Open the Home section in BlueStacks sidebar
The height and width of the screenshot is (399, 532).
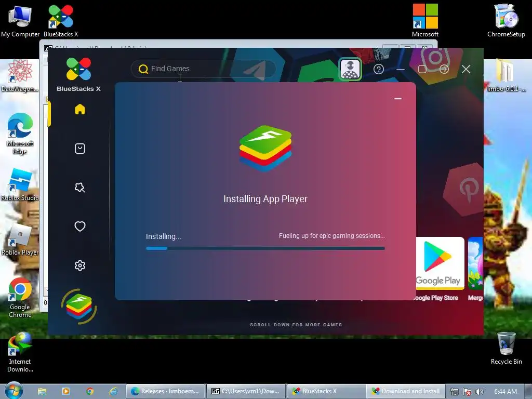(80, 109)
